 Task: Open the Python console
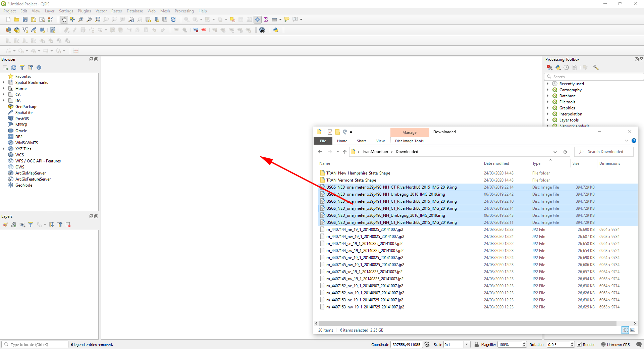tap(276, 30)
